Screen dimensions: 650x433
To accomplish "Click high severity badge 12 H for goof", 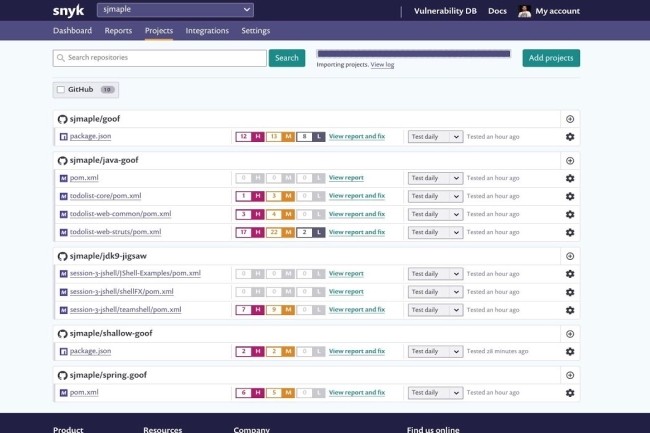I will (x=250, y=137).
